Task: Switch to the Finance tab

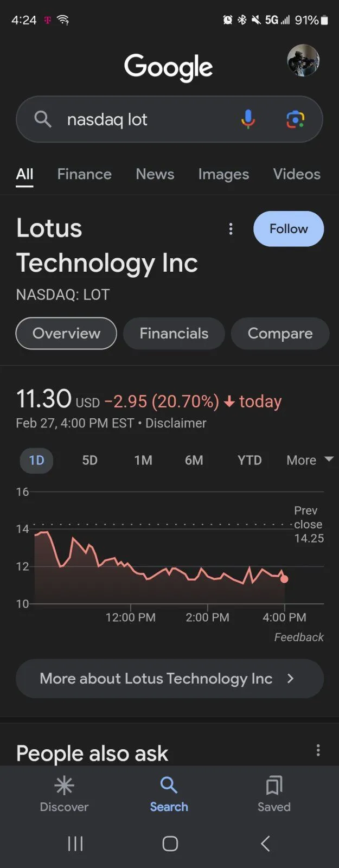Action: point(84,174)
